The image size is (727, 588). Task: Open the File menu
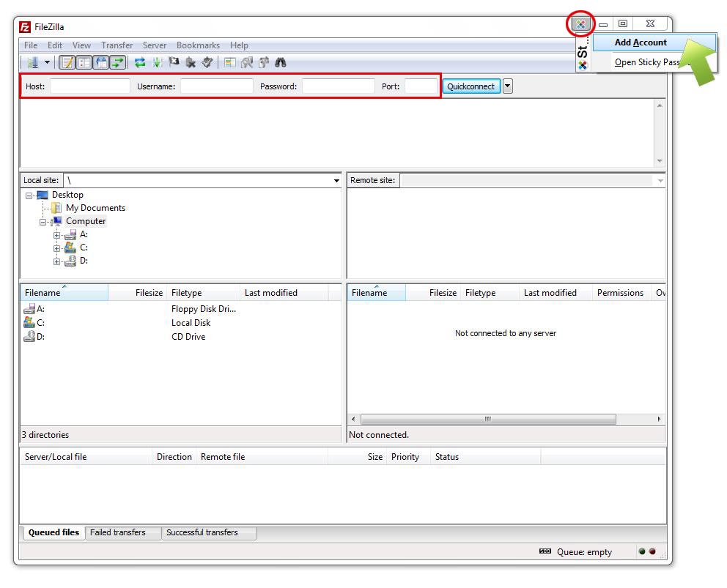pos(31,45)
